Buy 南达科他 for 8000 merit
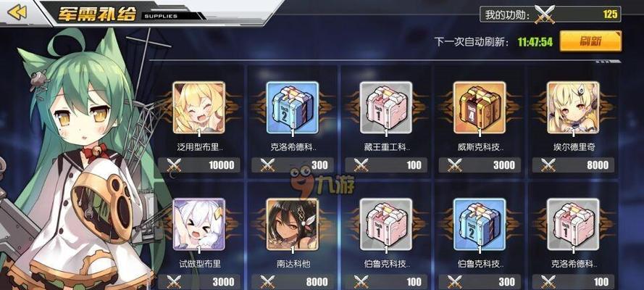This screenshot has height=290, width=644. 293,282
